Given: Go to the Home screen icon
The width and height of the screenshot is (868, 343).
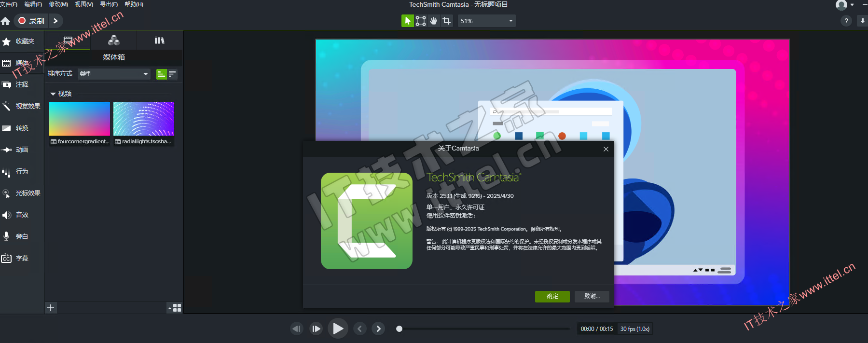Looking at the screenshot, I should coord(5,21).
